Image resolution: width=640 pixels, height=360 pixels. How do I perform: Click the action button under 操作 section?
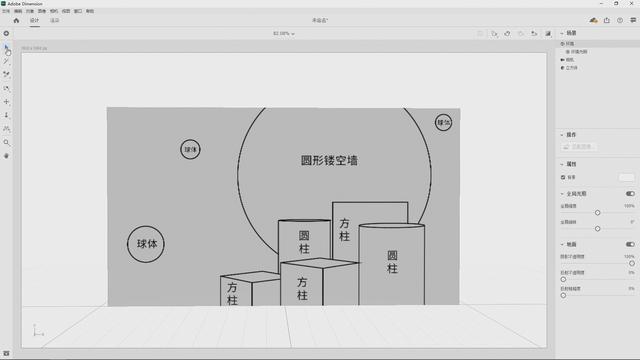(x=579, y=147)
